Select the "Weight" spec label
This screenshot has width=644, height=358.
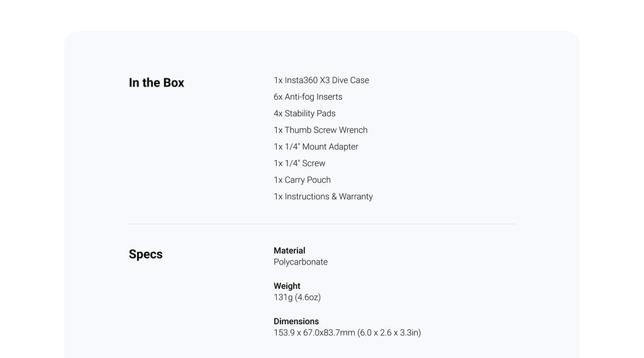tap(287, 286)
